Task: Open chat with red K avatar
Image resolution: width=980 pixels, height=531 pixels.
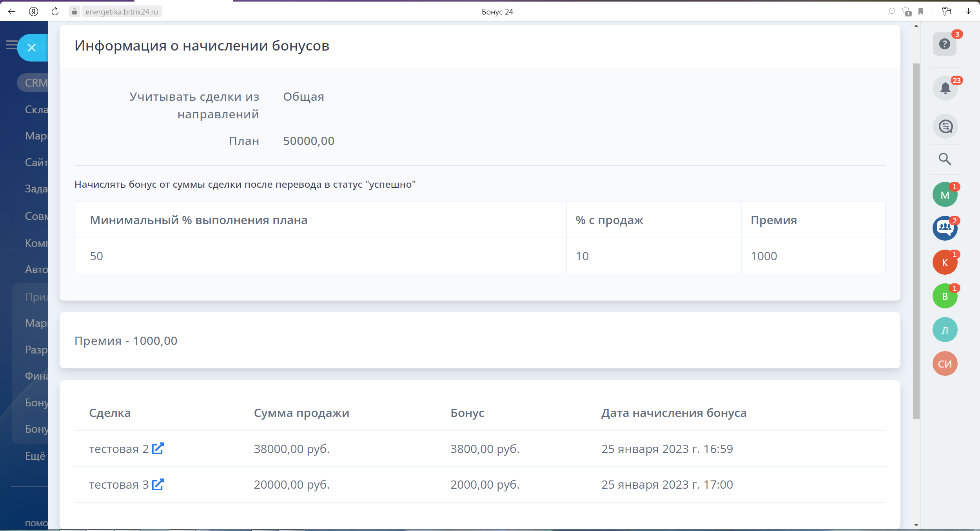Action: pos(945,262)
